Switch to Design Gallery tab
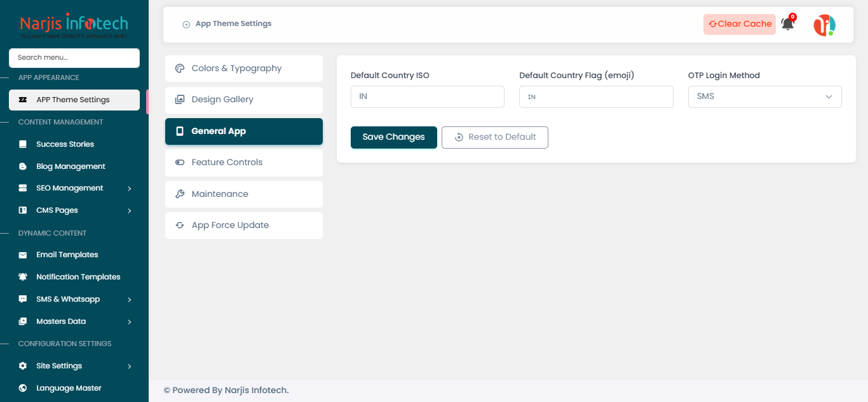Image resolution: width=868 pixels, height=402 pixels. pos(244,100)
